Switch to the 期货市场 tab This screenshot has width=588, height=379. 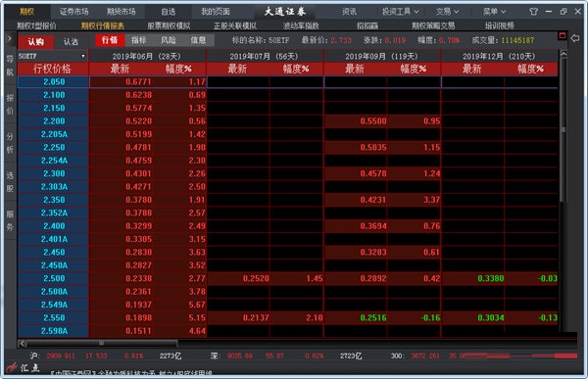[122, 12]
